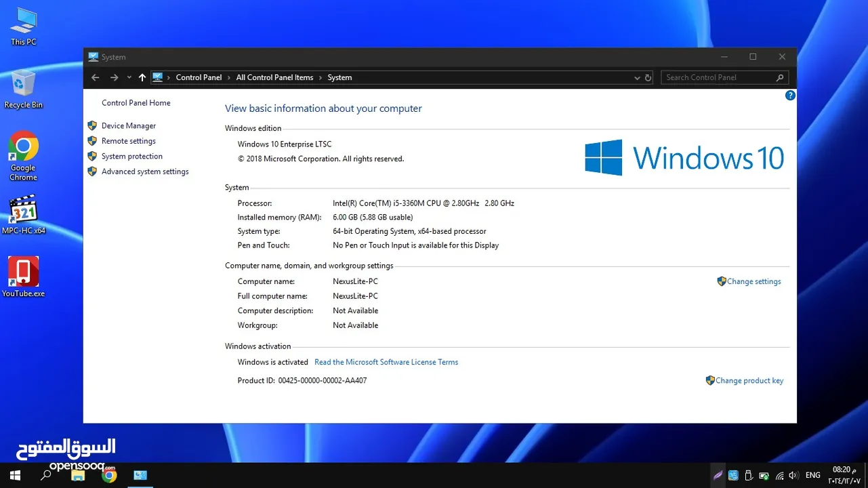Screen dimensions: 868x488
Task: Open System protection link
Action: [132, 156]
